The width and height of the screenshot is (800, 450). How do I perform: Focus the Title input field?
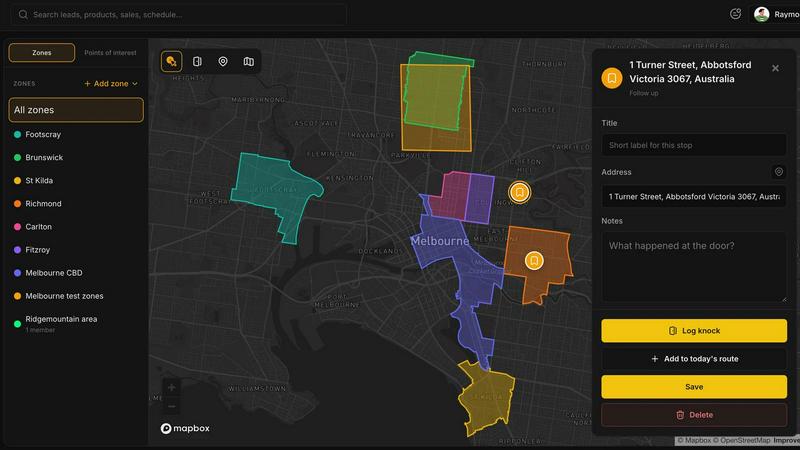[694, 145]
